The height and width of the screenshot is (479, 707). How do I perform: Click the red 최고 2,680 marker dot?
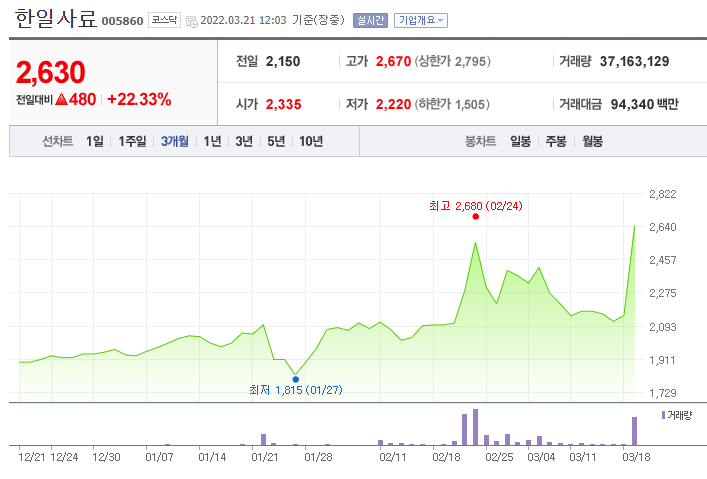[x=476, y=217]
